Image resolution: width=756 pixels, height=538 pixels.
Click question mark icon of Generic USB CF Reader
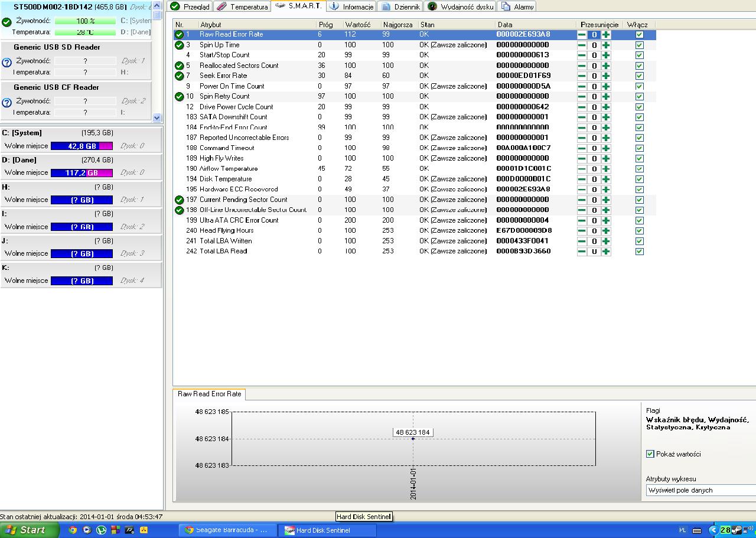pos(6,103)
